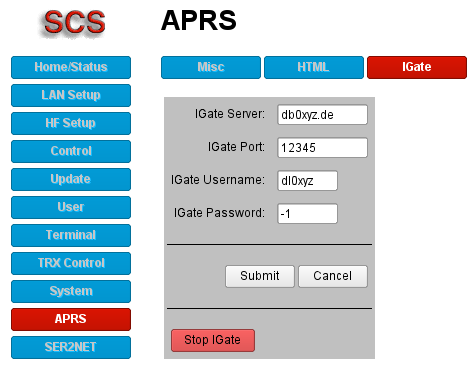Viewport: 475px width, 370px height.
Task: Select the Control menu item
Action: pyautogui.click(x=71, y=151)
